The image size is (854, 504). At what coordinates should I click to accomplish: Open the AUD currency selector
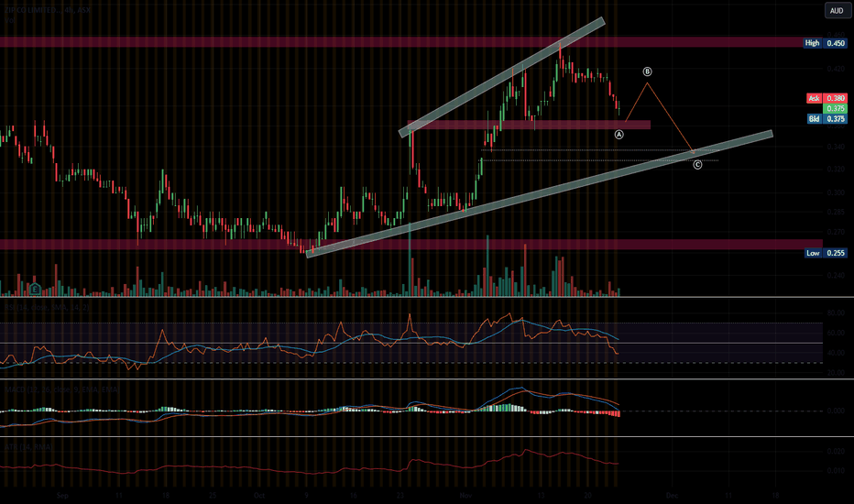coord(837,10)
